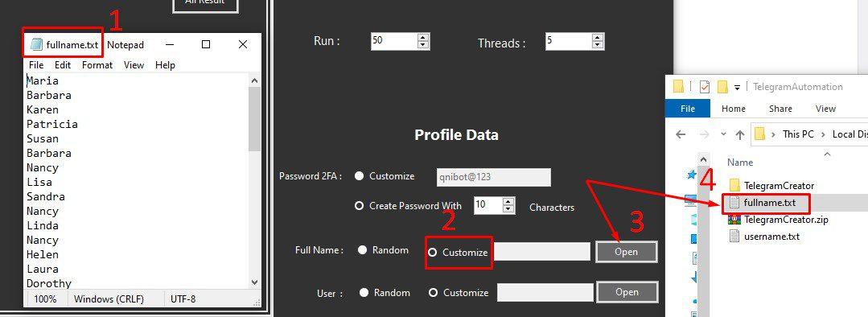This screenshot has height=317, width=868.
Task: Select Customize radio for Password 2FA
Action: 360,176
